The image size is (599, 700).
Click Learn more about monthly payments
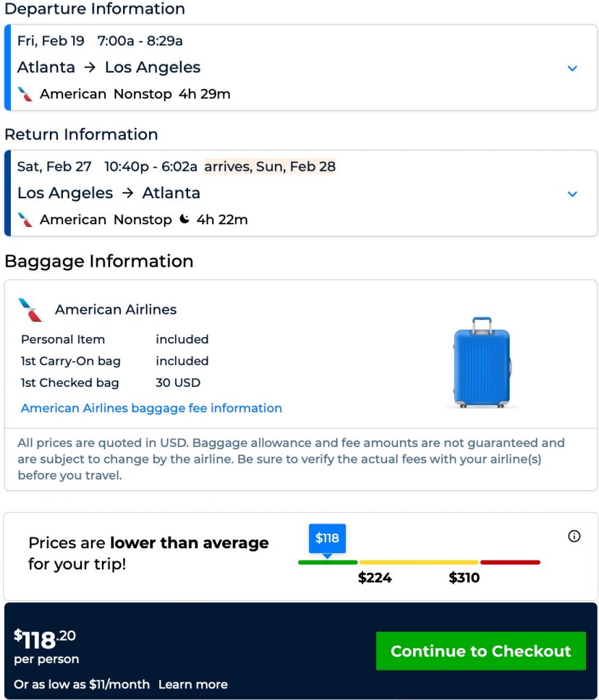(x=193, y=684)
